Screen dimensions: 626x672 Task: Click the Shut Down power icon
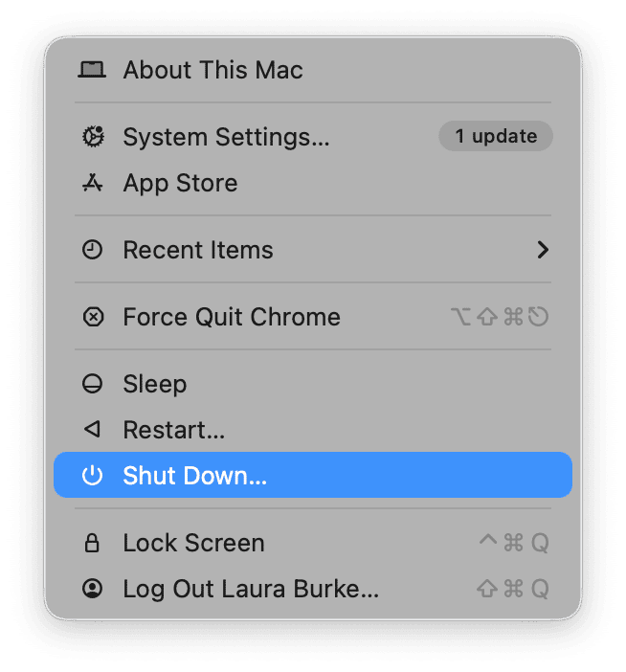pos(92,476)
